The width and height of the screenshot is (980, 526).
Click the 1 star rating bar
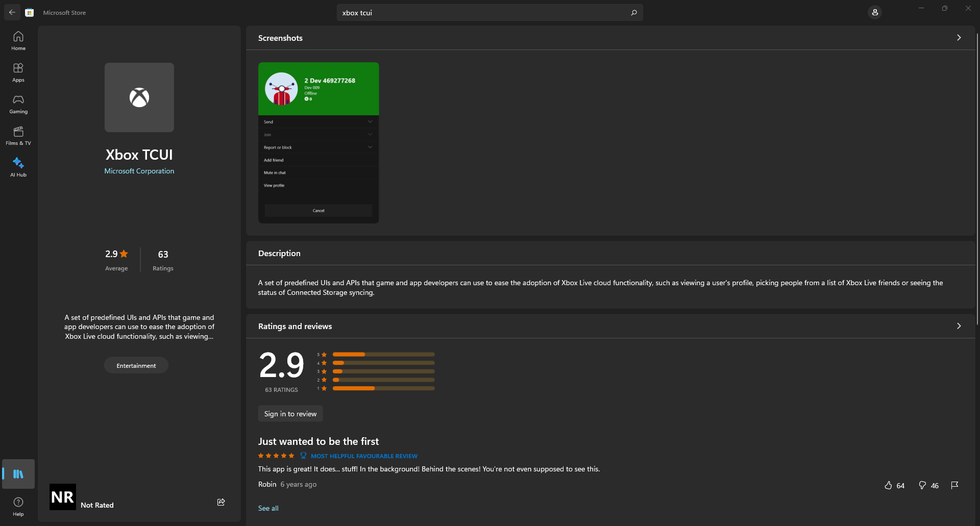(x=383, y=388)
